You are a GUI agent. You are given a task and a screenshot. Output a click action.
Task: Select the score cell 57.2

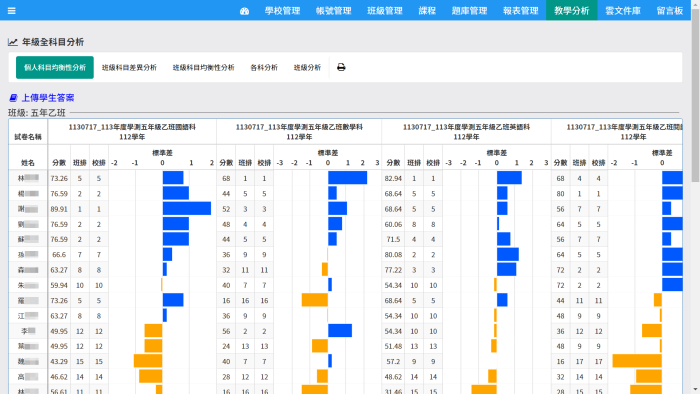(393, 361)
